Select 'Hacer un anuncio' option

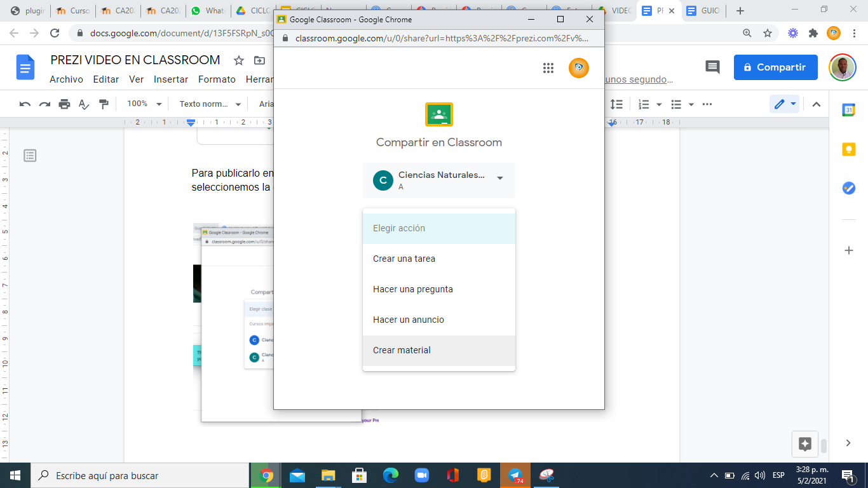(x=438, y=320)
